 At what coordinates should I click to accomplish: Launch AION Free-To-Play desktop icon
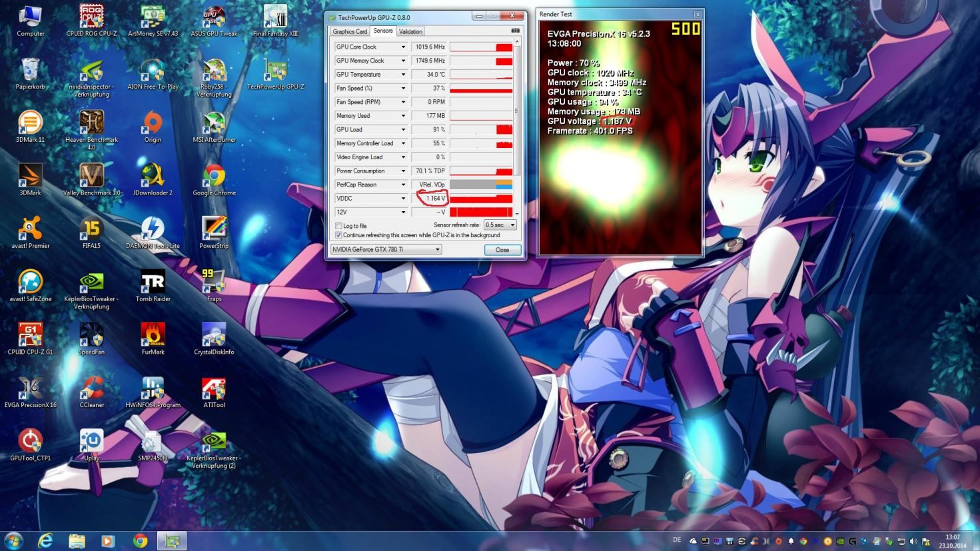point(153,73)
